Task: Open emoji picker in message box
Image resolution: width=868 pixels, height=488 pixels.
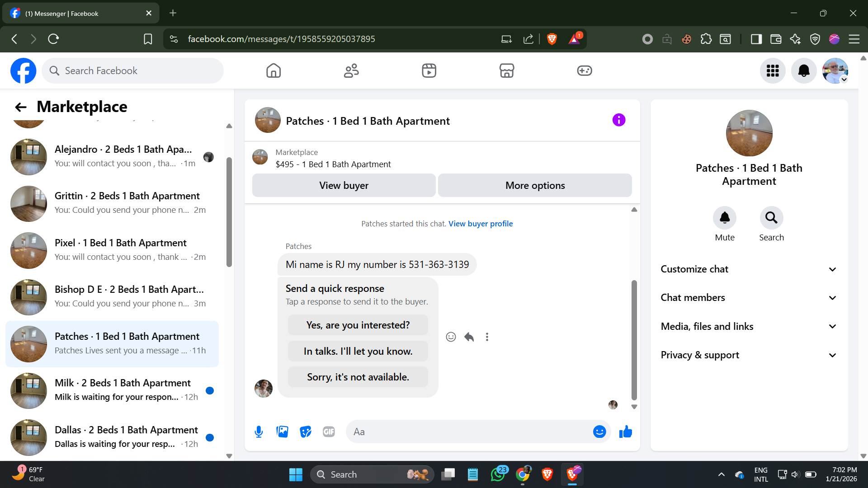Action: tap(599, 432)
